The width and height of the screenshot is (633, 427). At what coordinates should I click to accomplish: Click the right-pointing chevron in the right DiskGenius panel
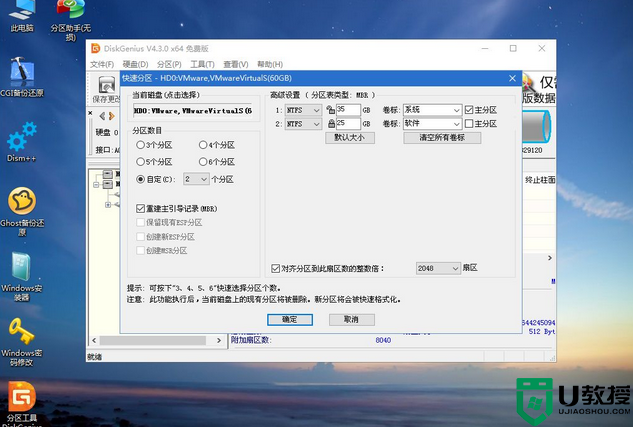coord(549,258)
